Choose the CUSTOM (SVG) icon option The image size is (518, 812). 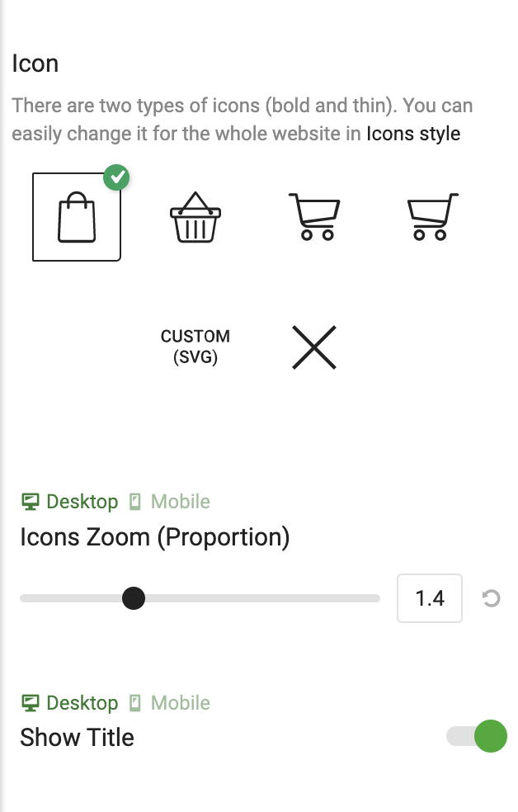(195, 347)
